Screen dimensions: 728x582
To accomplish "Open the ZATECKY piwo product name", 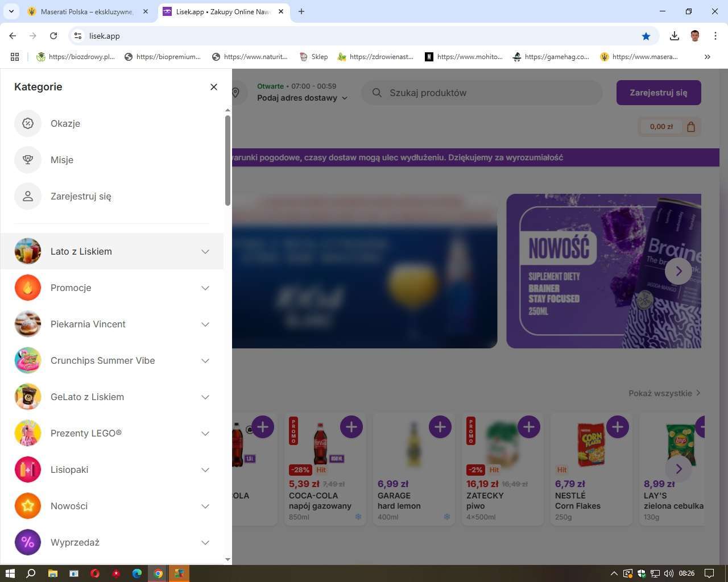I will tap(485, 501).
